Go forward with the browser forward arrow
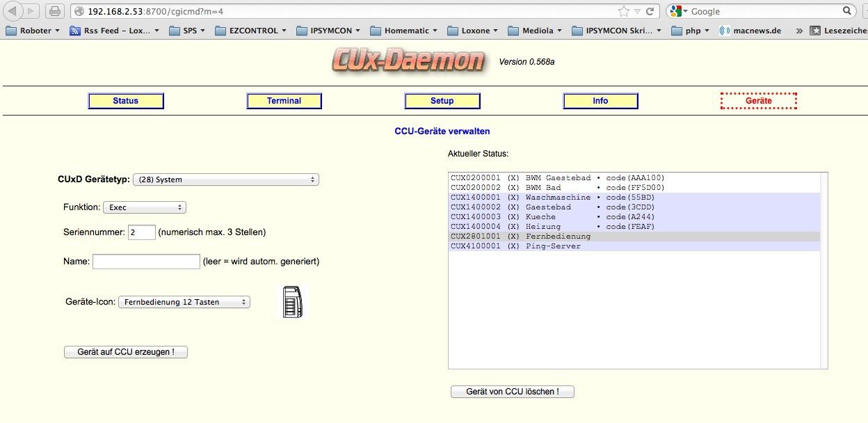 (x=32, y=11)
